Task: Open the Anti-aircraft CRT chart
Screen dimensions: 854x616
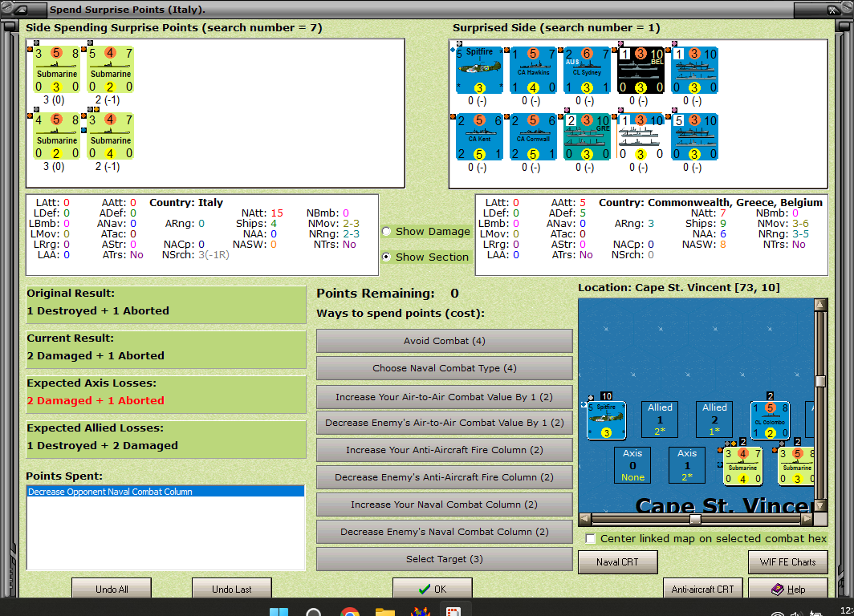Action: 702,588
